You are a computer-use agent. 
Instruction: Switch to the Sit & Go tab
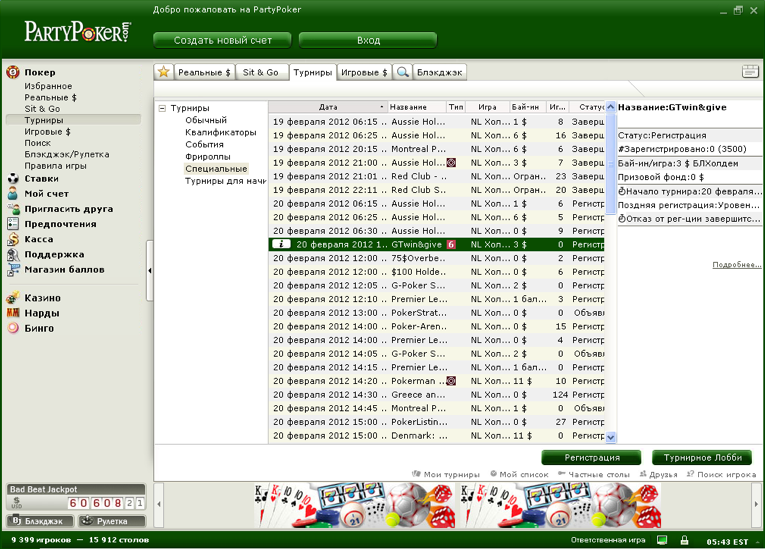pyautogui.click(x=261, y=72)
